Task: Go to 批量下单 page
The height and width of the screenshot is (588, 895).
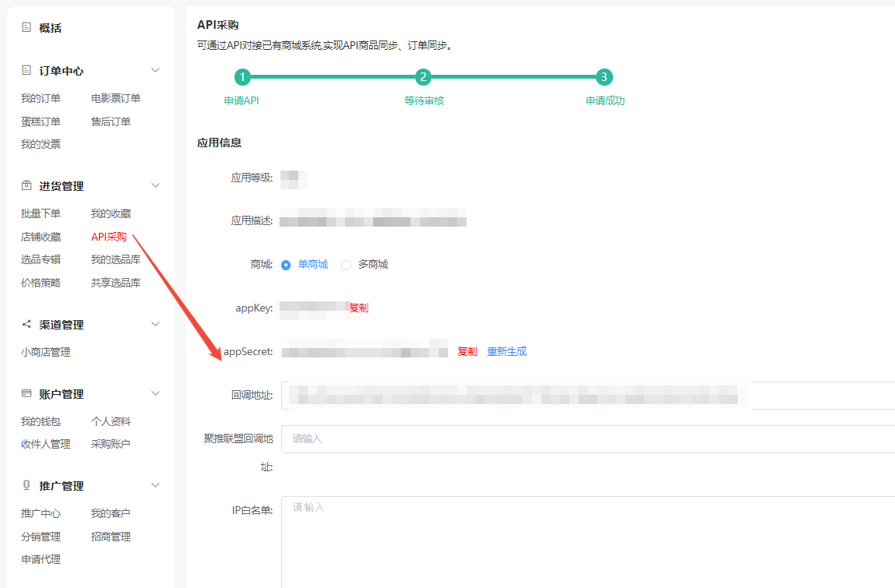Action: [41, 213]
